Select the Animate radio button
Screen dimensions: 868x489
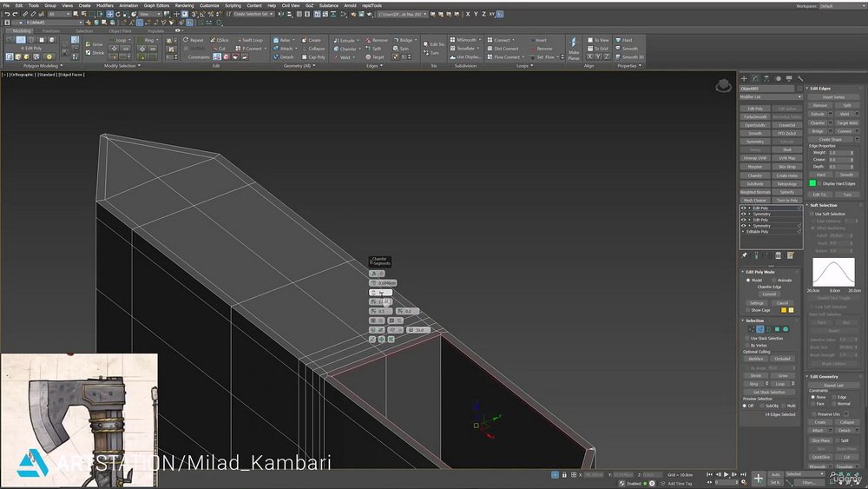774,281
